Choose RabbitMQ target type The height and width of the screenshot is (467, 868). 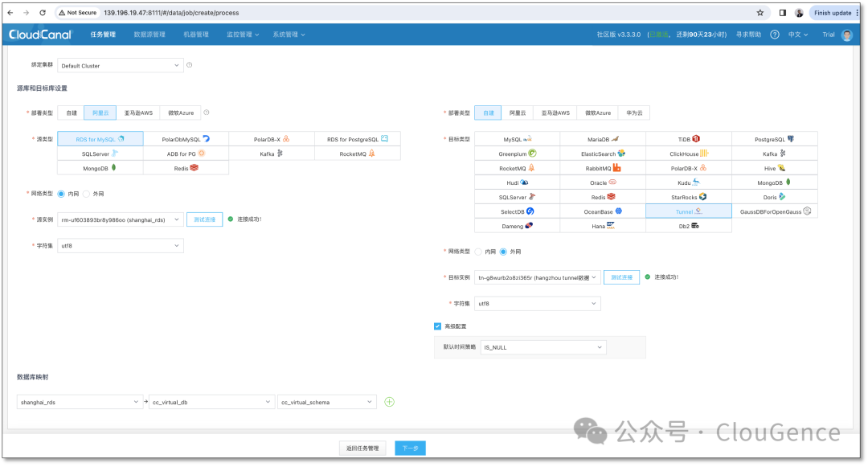coord(603,168)
